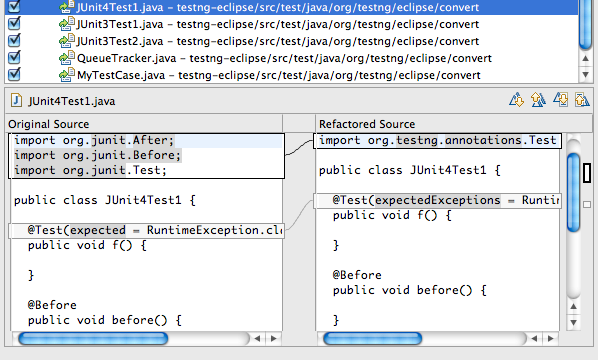Viewport: 598px width, 360px height.
Task: Click 'public void before() {' in Refactored Source
Action: pos(410,290)
